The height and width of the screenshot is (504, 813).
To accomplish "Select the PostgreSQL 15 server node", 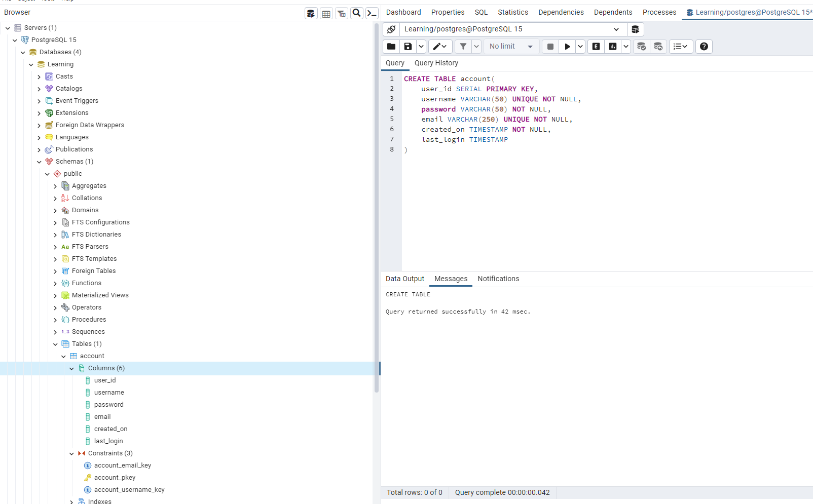I will 54,40.
